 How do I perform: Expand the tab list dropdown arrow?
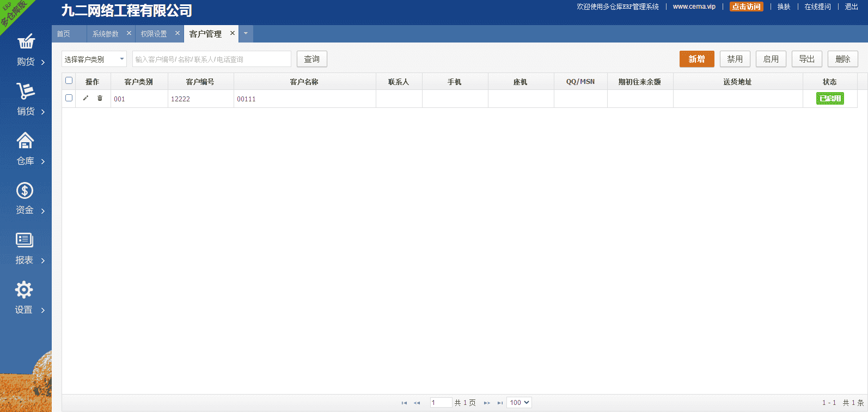click(246, 33)
